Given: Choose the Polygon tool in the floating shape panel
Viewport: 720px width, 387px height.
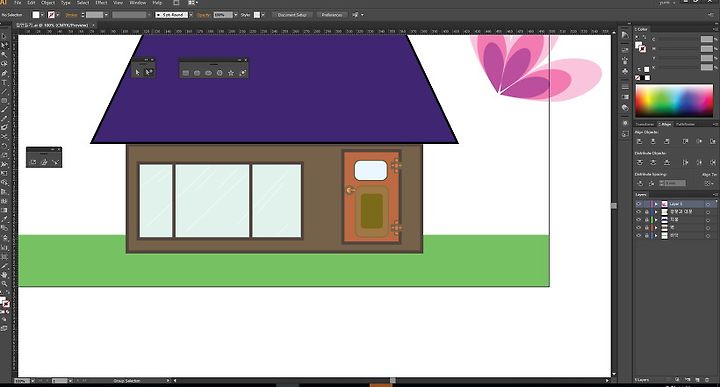Looking at the screenshot, I should pos(219,73).
